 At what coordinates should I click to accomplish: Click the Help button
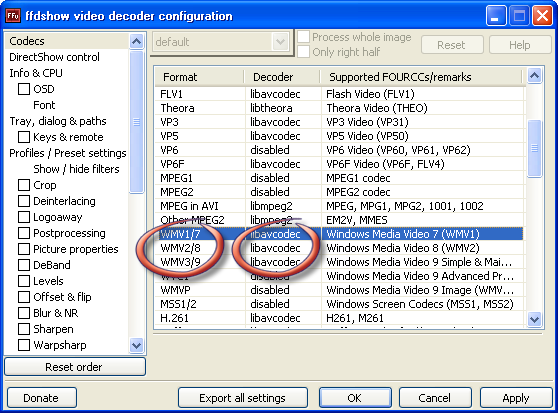520,45
